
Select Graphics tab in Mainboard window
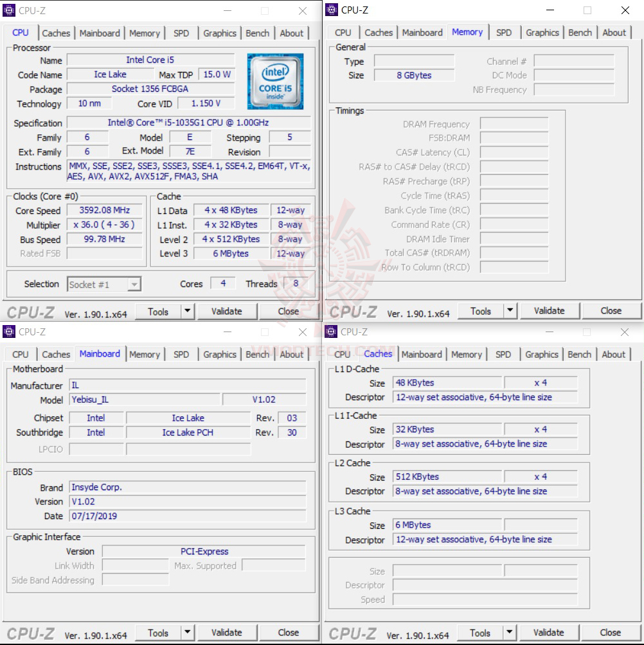pyautogui.click(x=220, y=354)
